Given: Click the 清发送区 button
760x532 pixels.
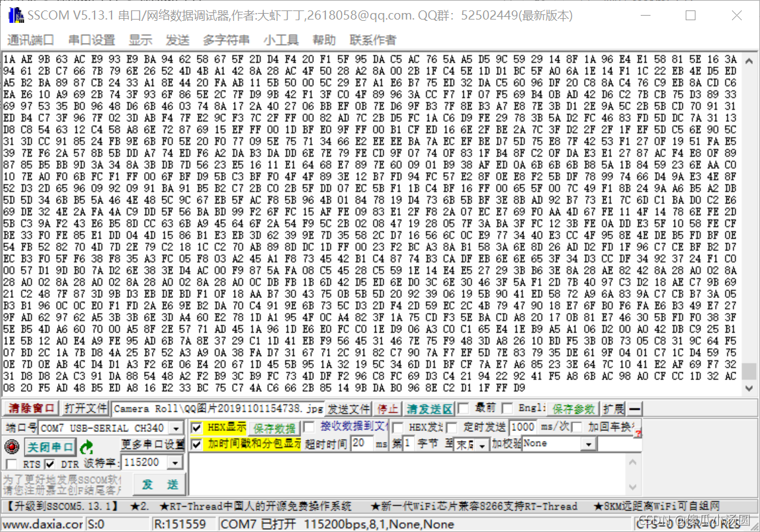Looking at the screenshot, I should pos(430,409).
